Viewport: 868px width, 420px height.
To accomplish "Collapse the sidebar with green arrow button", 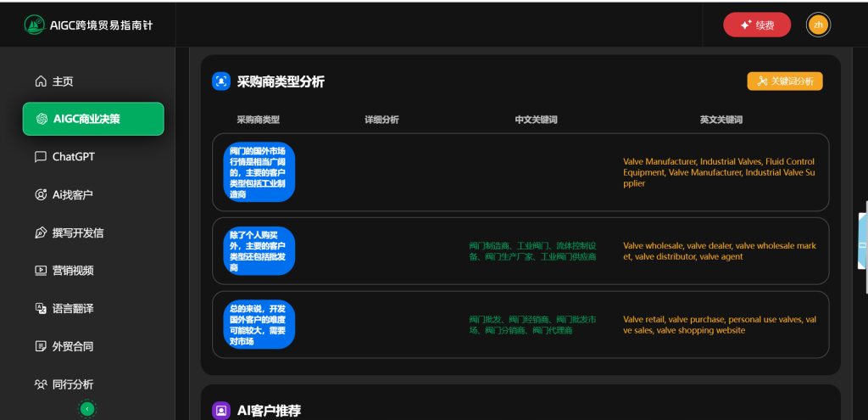I will tap(86, 409).
